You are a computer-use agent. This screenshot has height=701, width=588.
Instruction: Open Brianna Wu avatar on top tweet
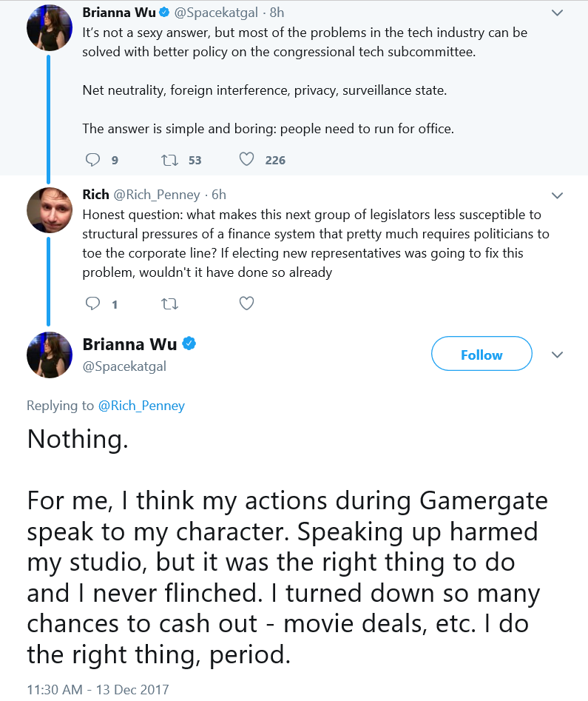click(x=49, y=27)
